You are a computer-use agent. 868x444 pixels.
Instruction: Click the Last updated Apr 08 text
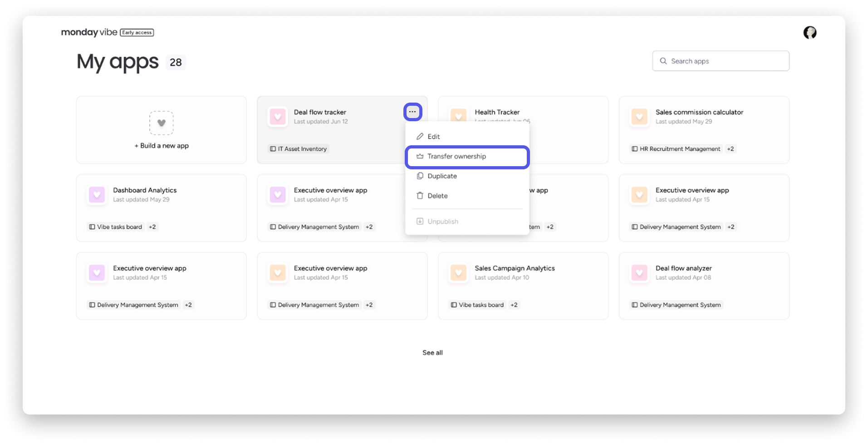point(683,278)
